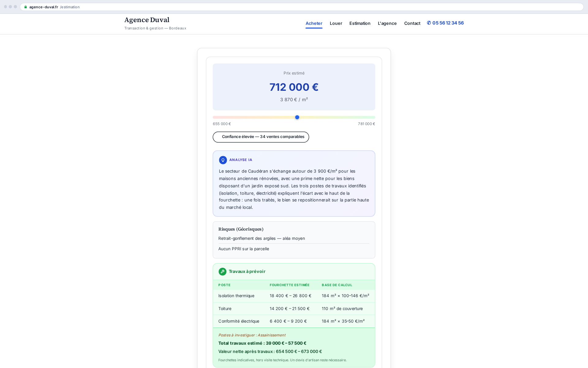Click the lower bound 655 000 €
The height and width of the screenshot is (368, 588).
click(x=222, y=124)
